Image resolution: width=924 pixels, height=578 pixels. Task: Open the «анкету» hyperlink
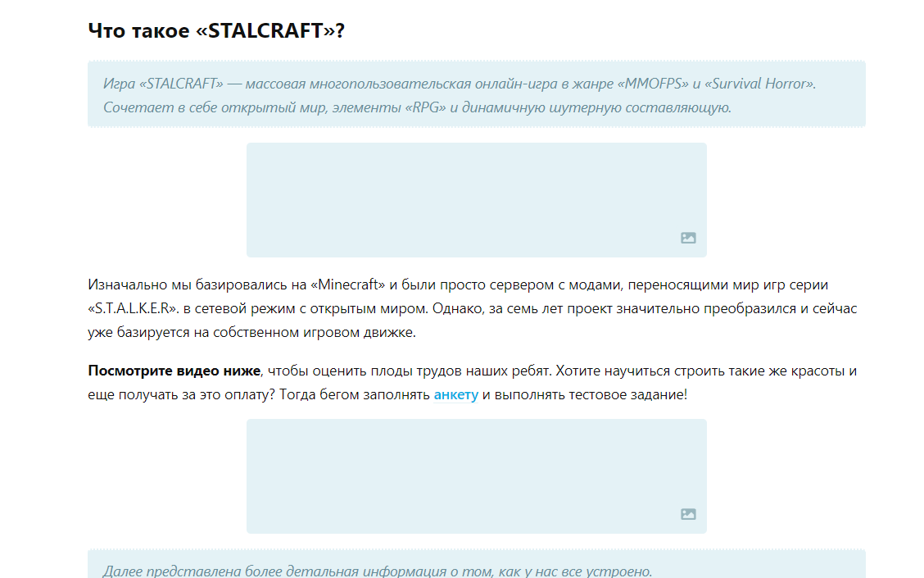[455, 394]
